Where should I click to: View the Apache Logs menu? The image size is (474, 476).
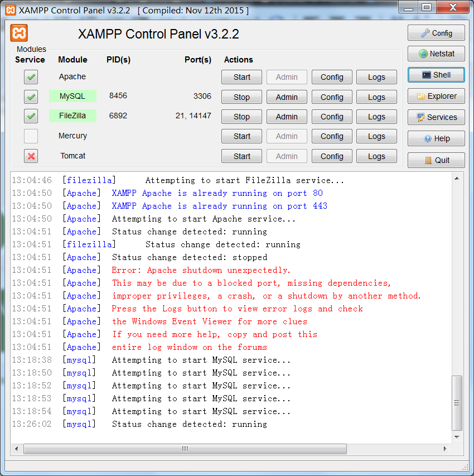(x=376, y=77)
